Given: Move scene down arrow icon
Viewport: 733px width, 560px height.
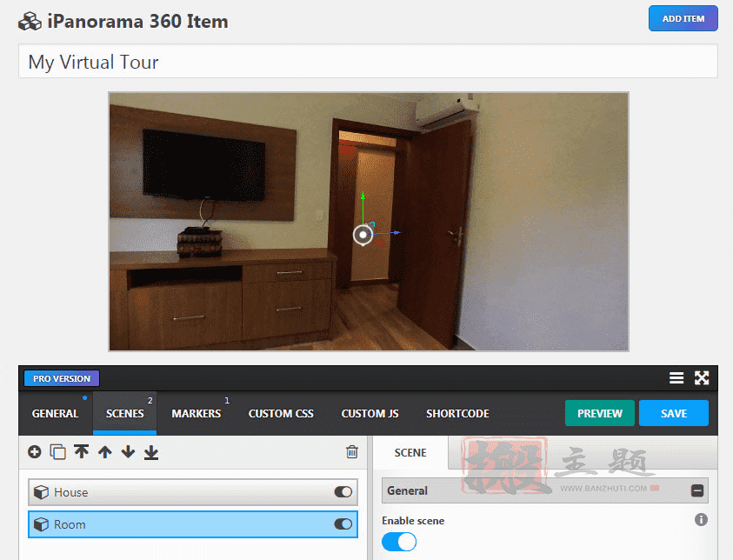Looking at the screenshot, I should [x=128, y=452].
